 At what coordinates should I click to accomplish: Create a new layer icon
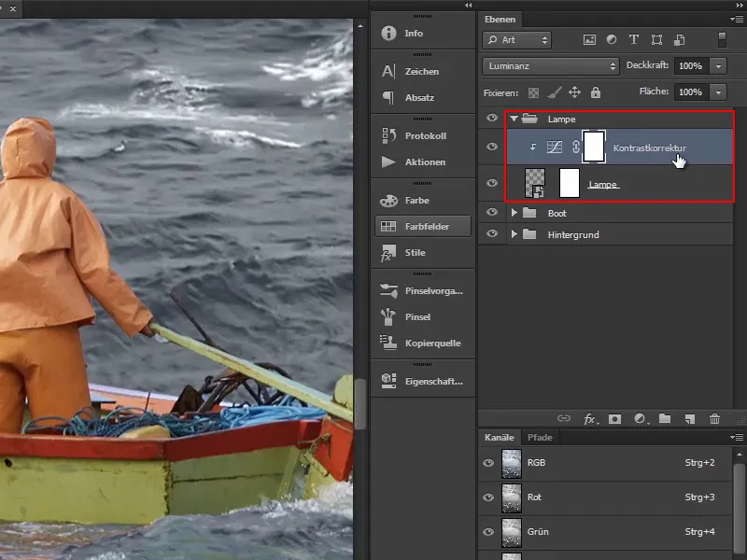coord(689,418)
